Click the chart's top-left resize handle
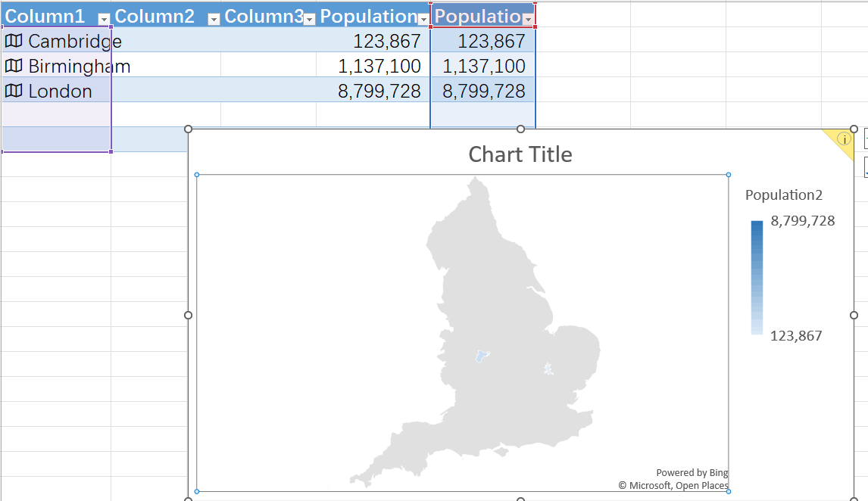Viewport: 868px width, 501px height. [188, 129]
